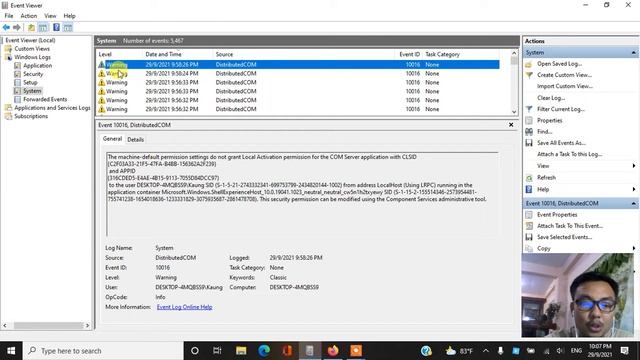Open the Action menu
This screenshot has width=640, height=360.
29,16
